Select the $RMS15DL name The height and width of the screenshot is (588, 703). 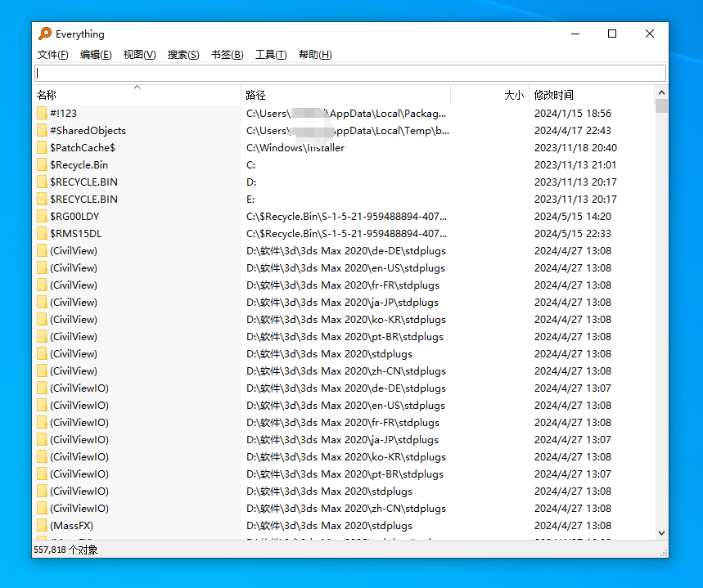pos(76,234)
